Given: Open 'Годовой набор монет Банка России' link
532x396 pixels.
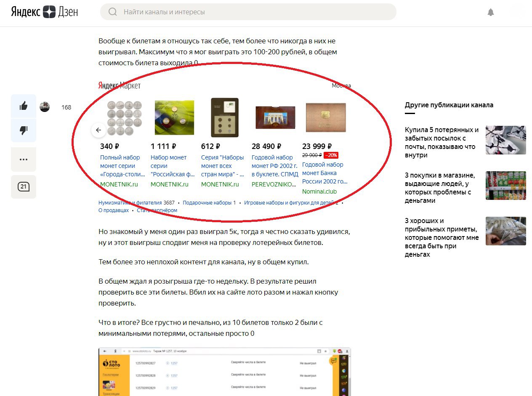Looking at the screenshot, I should [x=325, y=173].
